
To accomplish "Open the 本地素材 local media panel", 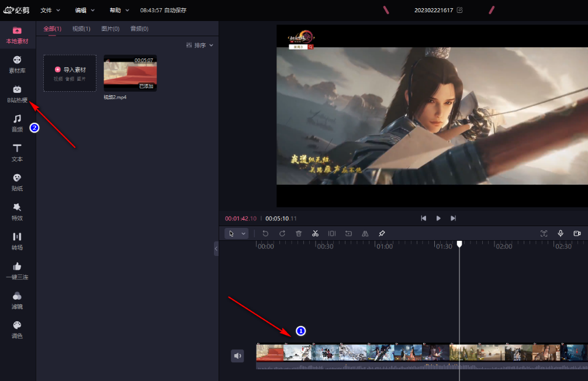I will 18,36.
